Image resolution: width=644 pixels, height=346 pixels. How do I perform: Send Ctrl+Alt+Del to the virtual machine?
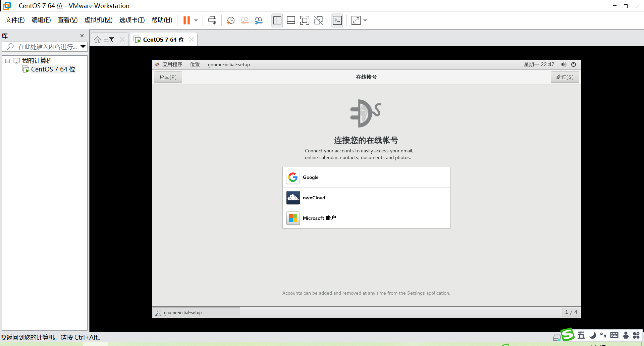pyautogui.click(x=212, y=20)
